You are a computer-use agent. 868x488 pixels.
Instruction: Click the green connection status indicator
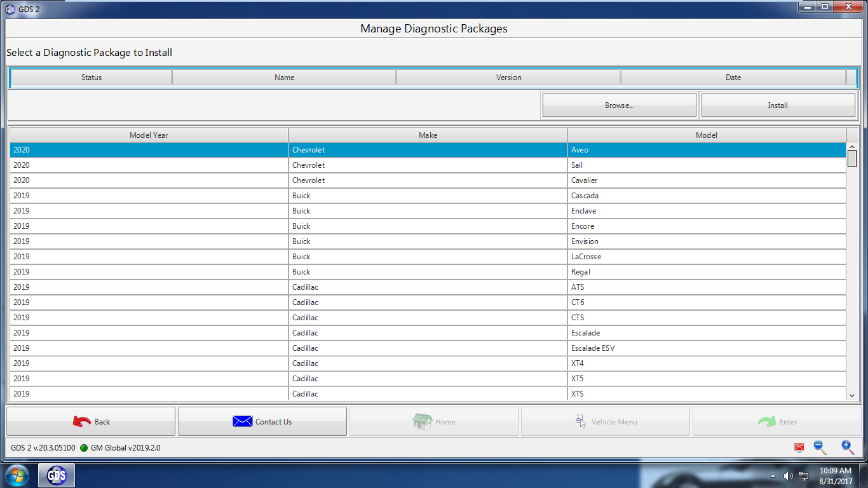pyautogui.click(x=84, y=448)
